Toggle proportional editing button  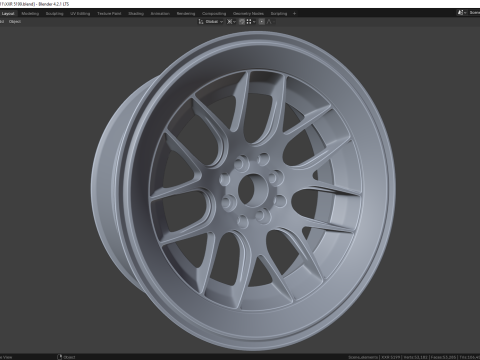coord(262,21)
